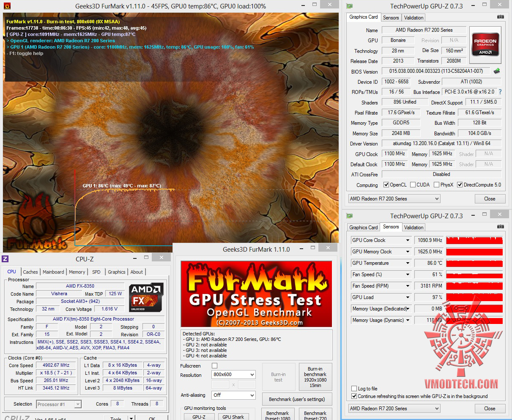Viewport: 512px width, 420px height.
Task: Click the AMD FX Unlocked logo in CPU-Z
Action: click(146, 297)
